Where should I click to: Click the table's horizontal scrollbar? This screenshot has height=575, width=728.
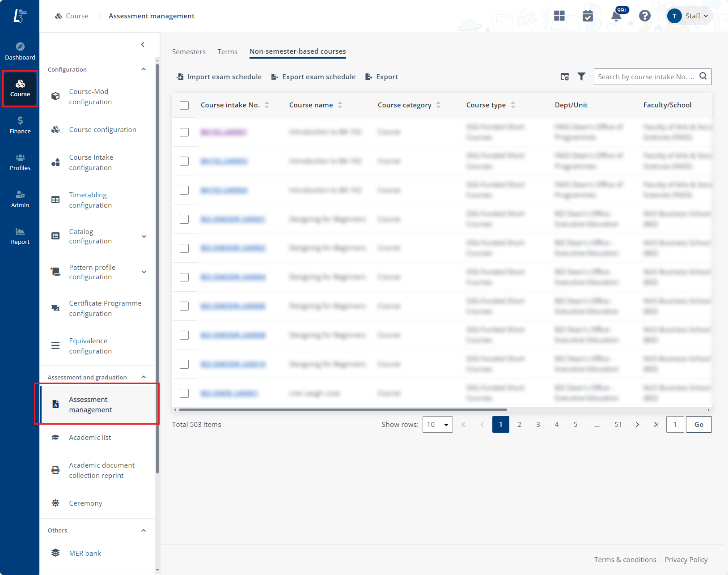343,410
